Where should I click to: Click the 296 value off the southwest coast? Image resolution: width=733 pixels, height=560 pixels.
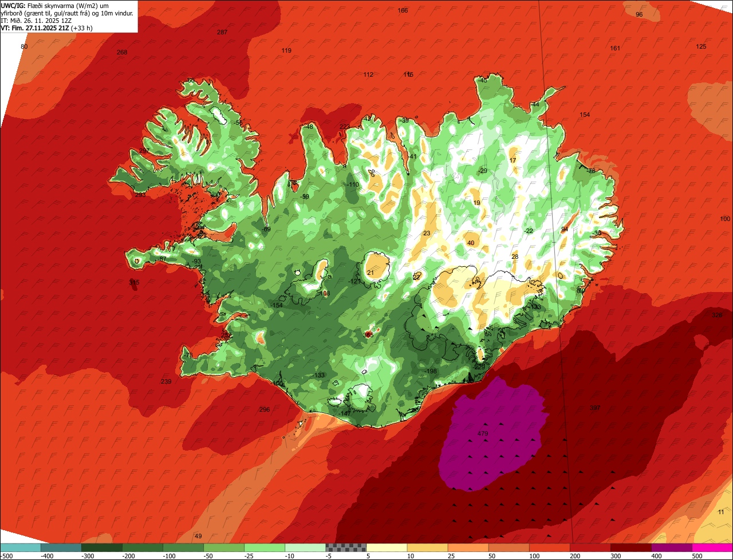[x=264, y=409]
